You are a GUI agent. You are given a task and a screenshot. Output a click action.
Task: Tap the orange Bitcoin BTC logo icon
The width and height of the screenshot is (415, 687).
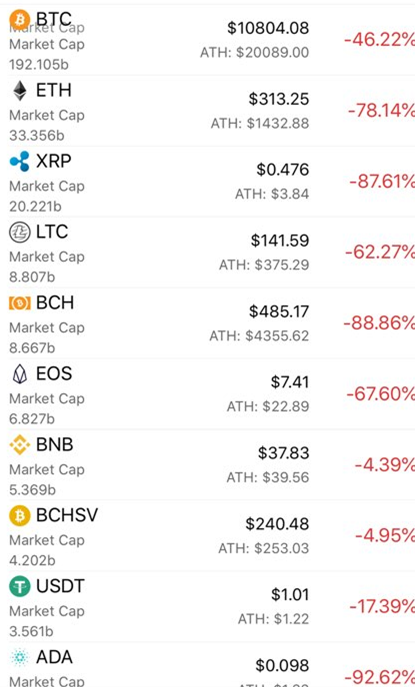20,19
